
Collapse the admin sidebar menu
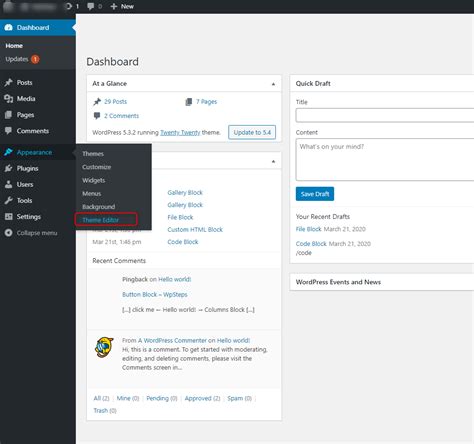pos(31,233)
